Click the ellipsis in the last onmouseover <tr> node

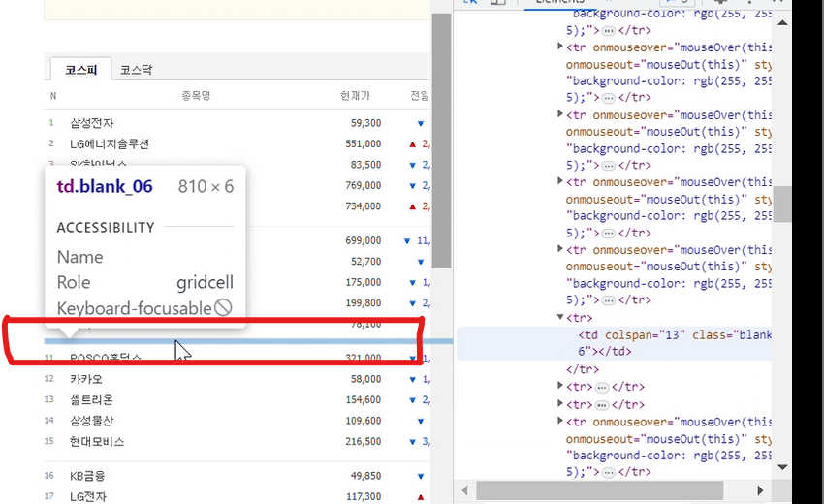coord(608,473)
